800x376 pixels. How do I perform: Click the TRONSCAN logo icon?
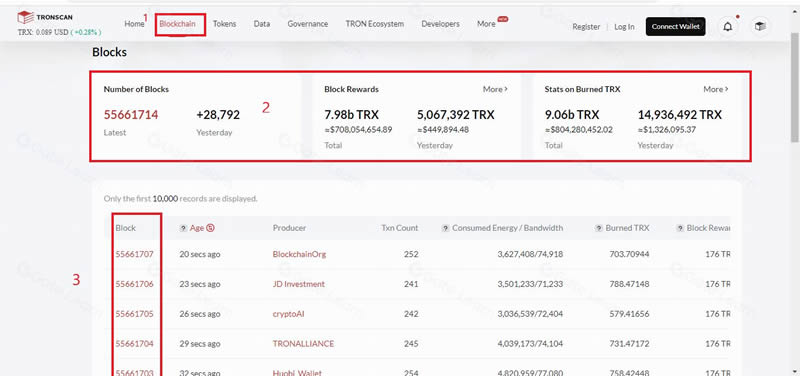[25, 17]
